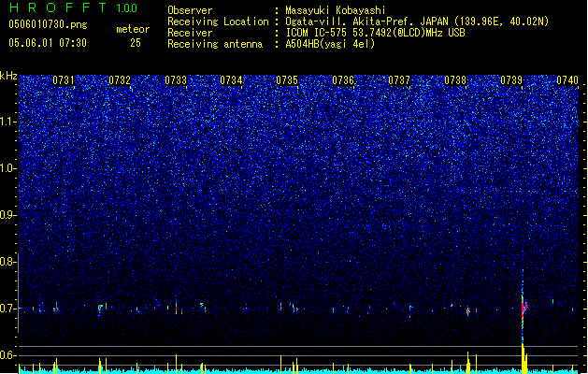Click the 0738 time marker
Screen dimensions: 588x374
tap(455, 80)
